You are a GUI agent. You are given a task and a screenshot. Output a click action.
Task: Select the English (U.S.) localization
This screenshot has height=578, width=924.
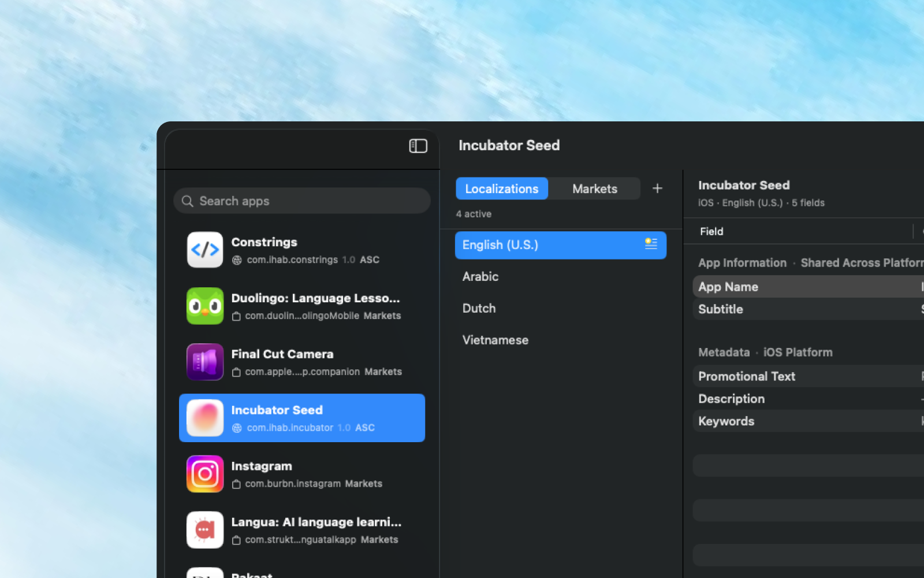pos(561,245)
